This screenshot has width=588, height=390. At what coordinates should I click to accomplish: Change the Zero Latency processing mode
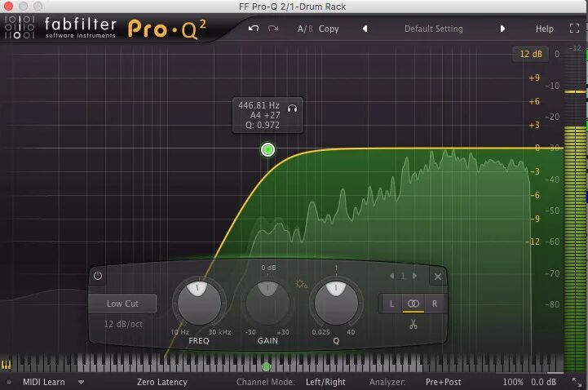pyautogui.click(x=162, y=382)
